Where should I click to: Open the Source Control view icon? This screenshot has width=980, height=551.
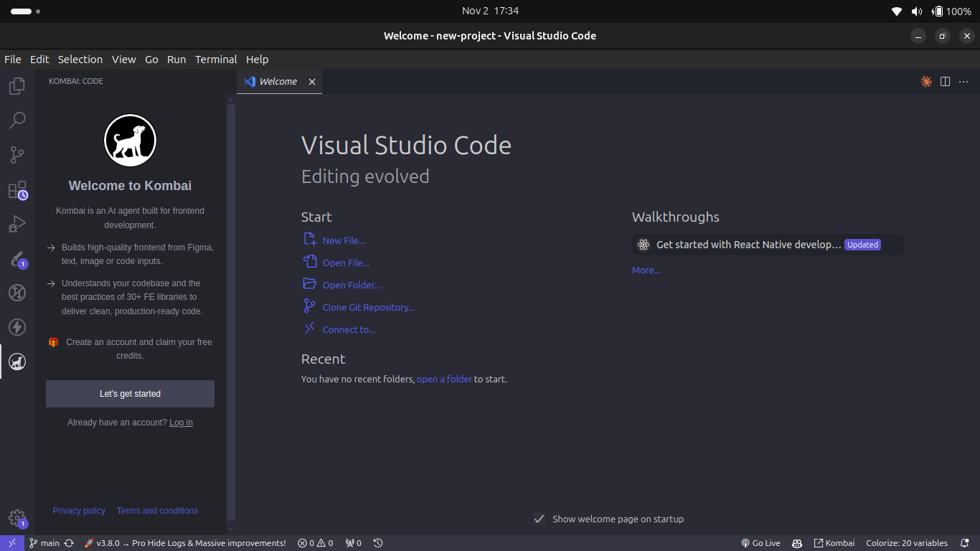tap(17, 155)
